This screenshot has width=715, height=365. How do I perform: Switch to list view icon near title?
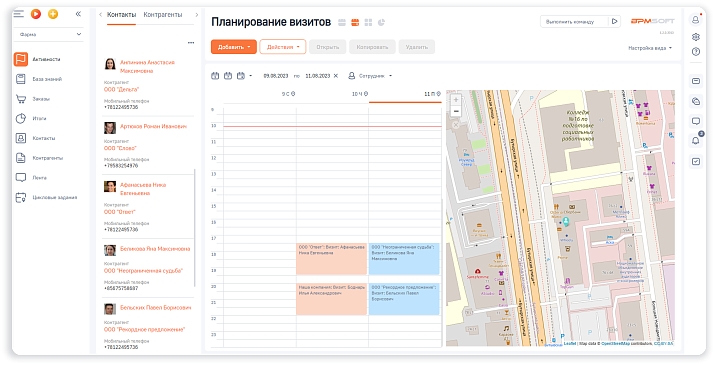(342, 22)
